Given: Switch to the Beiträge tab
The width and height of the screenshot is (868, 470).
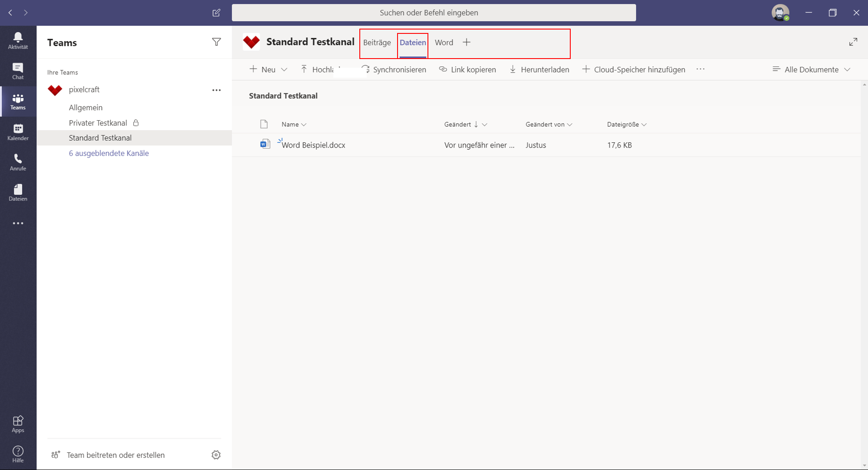Looking at the screenshot, I should [x=377, y=43].
